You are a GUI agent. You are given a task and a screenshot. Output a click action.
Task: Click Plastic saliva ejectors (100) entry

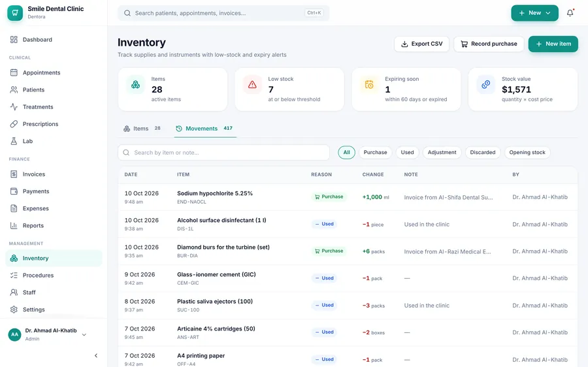(x=215, y=302)
